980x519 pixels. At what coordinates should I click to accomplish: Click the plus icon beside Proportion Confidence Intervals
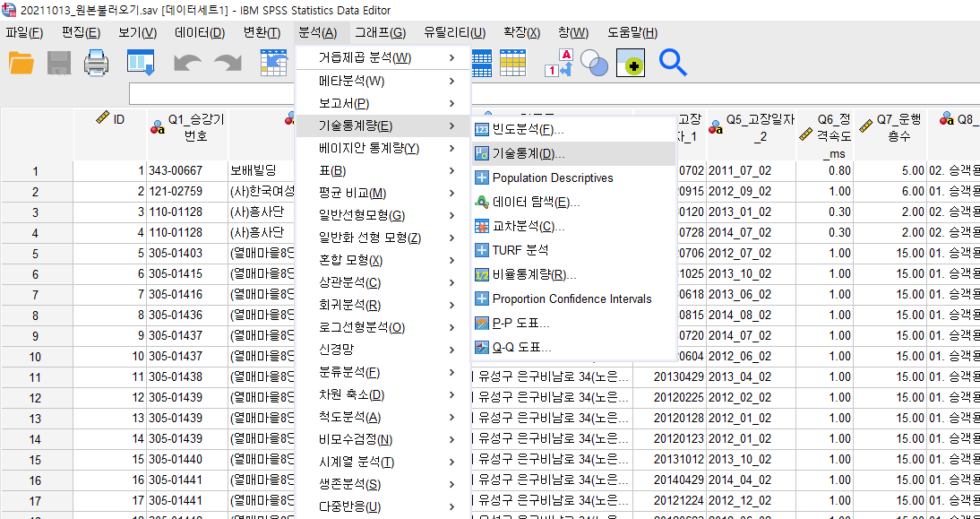[x=482, y=299]
